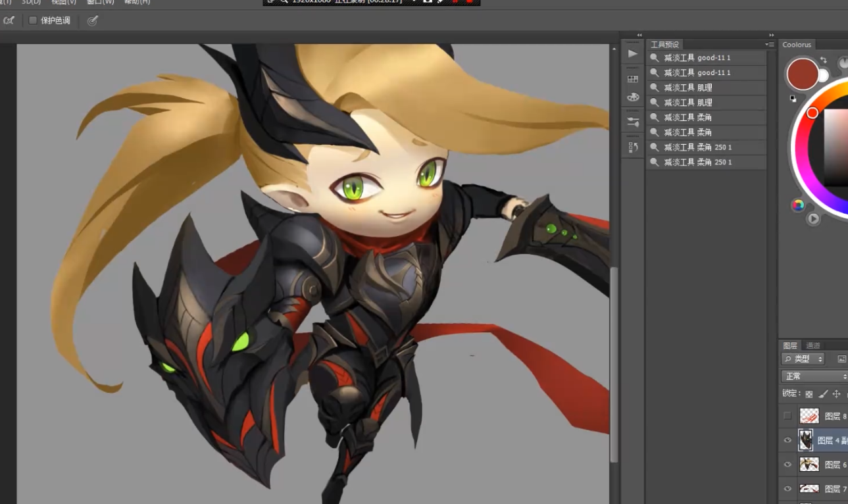Show the hidden 图层 8 layer

pos(787,416)
